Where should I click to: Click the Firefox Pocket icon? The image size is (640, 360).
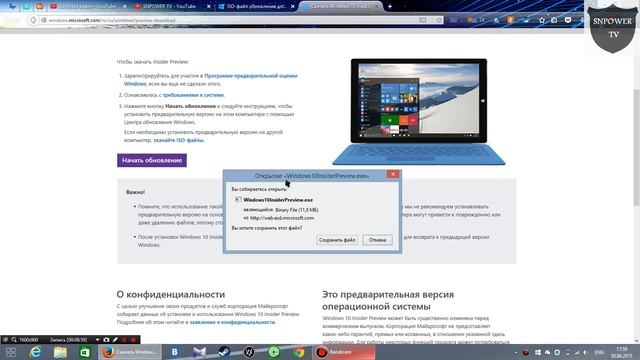click(568, 20)
